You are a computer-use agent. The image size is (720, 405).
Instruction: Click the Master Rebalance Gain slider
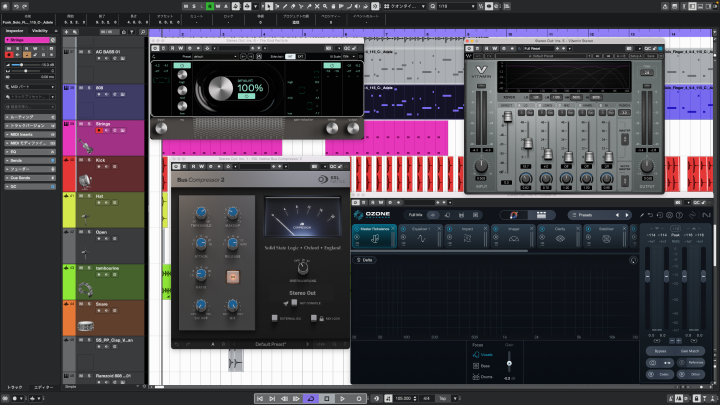(x=509, y=362)
